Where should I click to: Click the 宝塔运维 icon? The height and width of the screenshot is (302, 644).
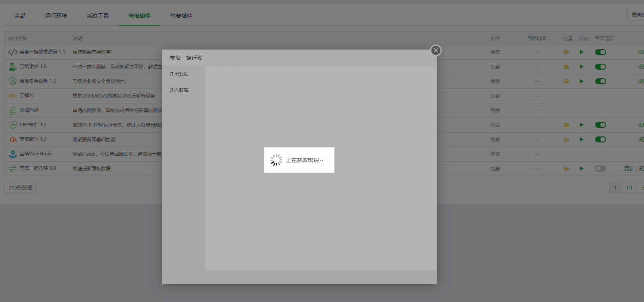pos(13,67)
